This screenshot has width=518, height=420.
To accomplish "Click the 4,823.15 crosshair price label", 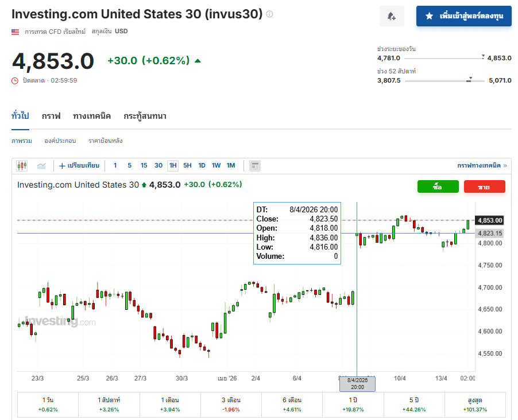I will 490,233.
